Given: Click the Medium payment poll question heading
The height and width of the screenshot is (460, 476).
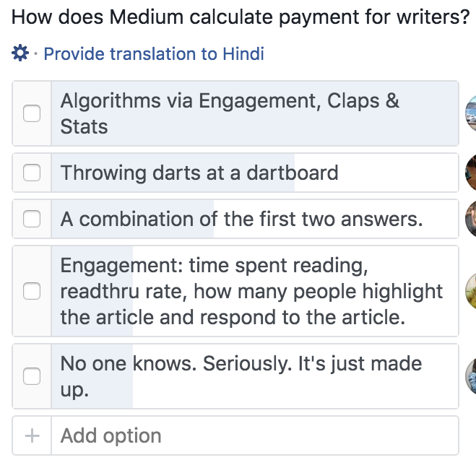Looking at the screenshot, I should [x=241, y=17].
